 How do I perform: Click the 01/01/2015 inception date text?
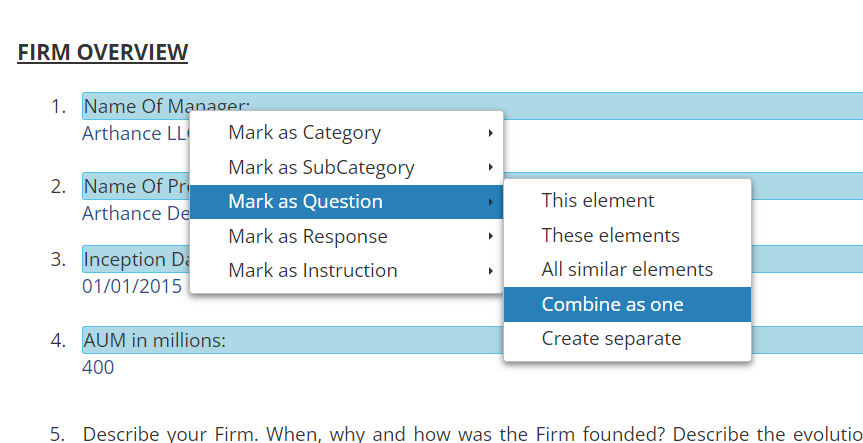(132, 286)
